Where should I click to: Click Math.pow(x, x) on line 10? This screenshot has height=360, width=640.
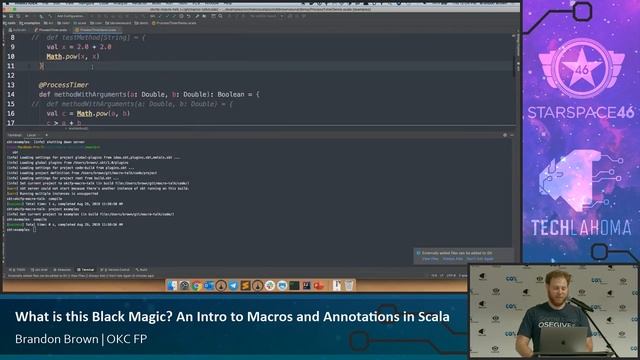click(x=73, y=56)
